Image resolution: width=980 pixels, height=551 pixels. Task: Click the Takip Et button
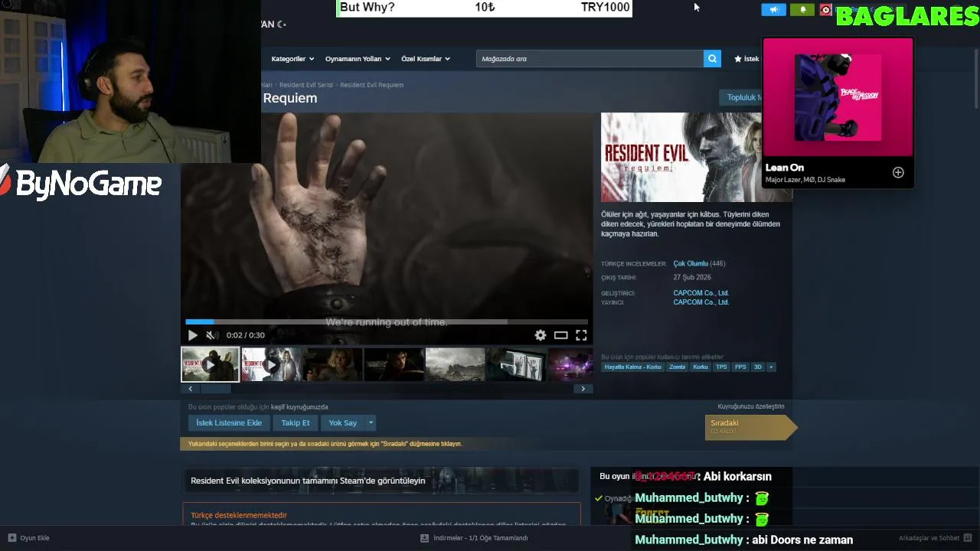tap(296, 422)
